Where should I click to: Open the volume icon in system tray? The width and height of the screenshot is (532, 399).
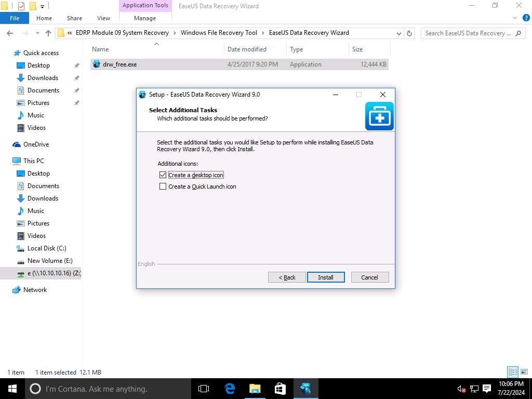click(461, 389)
